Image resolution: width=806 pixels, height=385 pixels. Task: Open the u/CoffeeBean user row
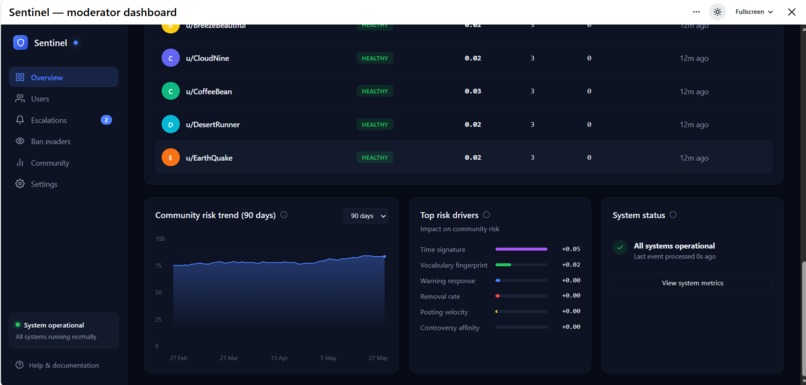tap(464, 91)
